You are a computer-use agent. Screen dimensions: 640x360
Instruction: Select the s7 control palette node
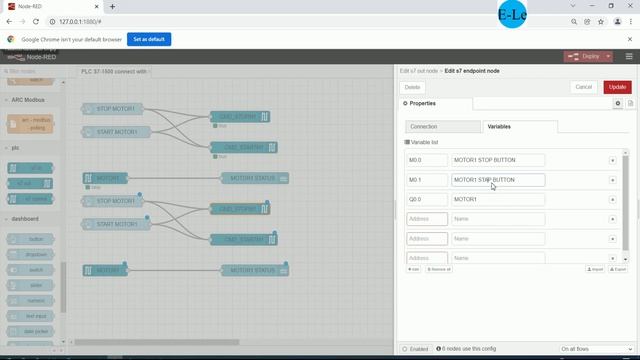pyautogui.click(x=30, y=199)
